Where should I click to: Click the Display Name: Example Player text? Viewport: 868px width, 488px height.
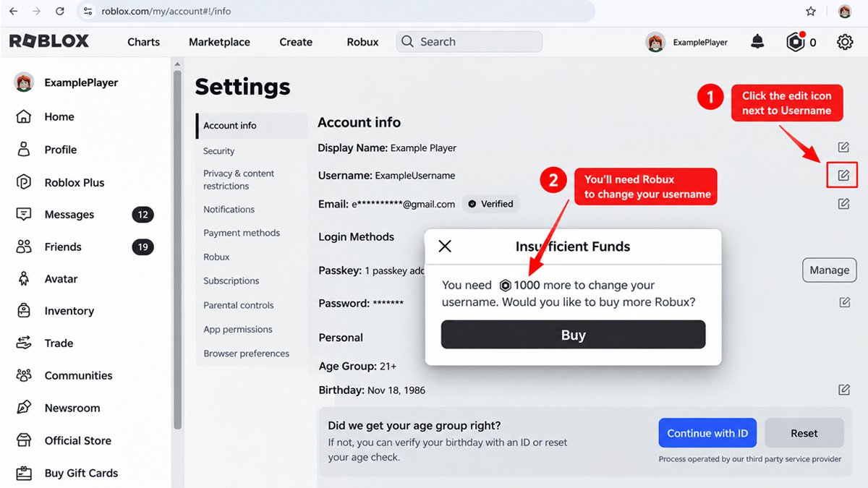387,147
